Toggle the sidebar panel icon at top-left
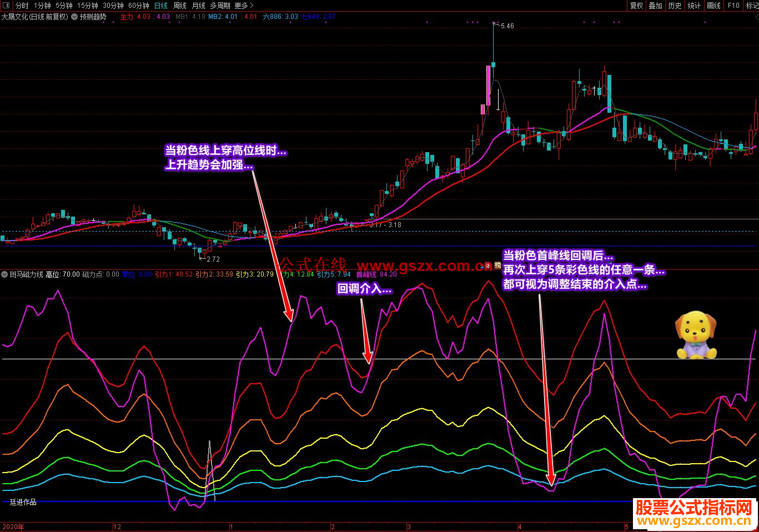The image size is (759, 532). tap(6, 6)
